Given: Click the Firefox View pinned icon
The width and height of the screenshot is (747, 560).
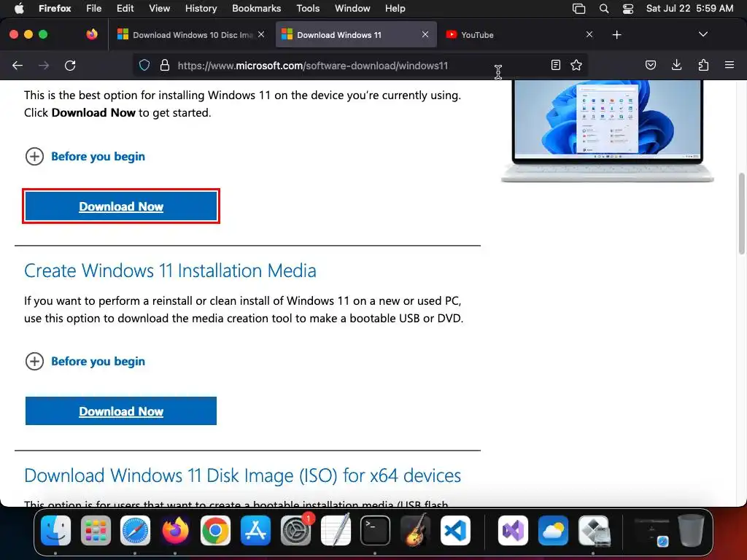Looking at the screenshot, I should 92,34.
